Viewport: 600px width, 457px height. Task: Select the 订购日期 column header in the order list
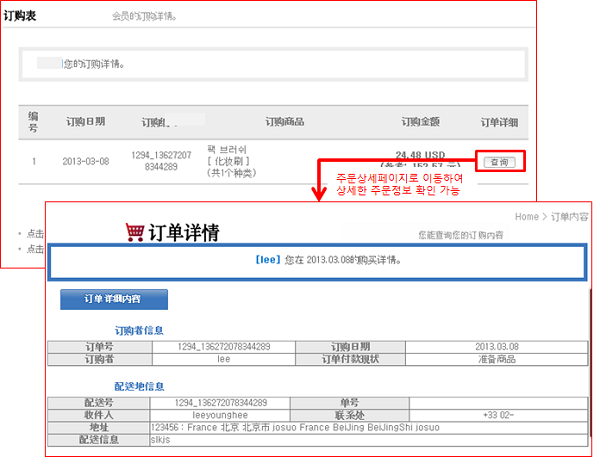click(x=85, y=122)
